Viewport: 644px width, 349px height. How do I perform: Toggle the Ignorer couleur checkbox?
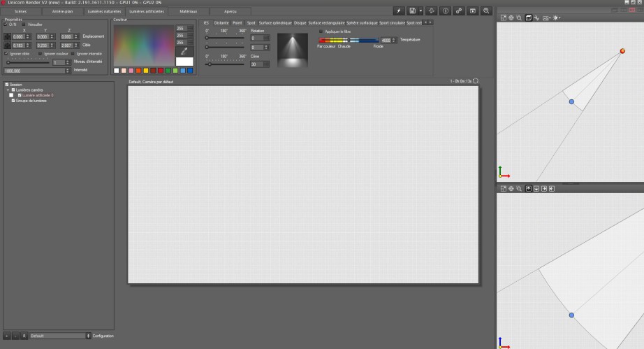41,53
